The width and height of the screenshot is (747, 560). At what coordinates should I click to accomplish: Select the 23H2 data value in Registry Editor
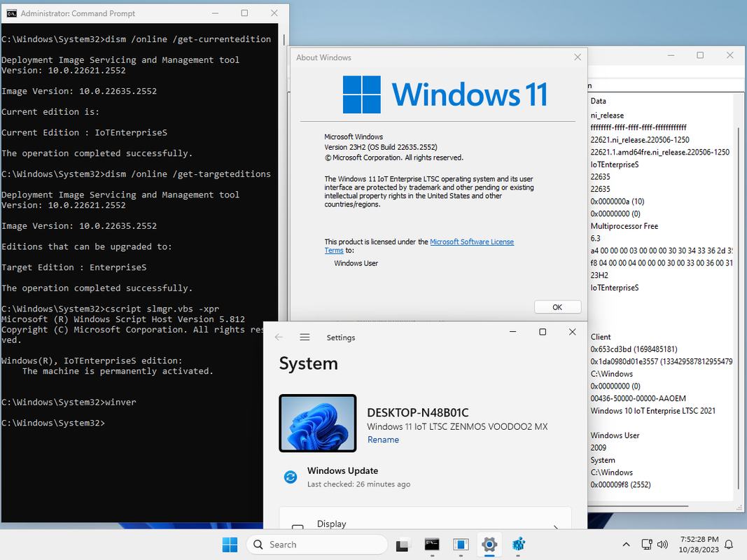pos(599,275)
